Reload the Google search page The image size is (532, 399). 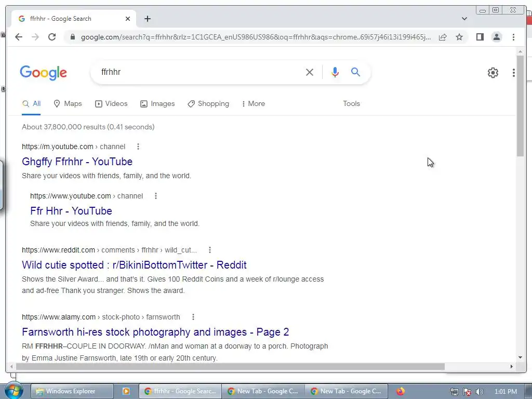click(52, 37)
